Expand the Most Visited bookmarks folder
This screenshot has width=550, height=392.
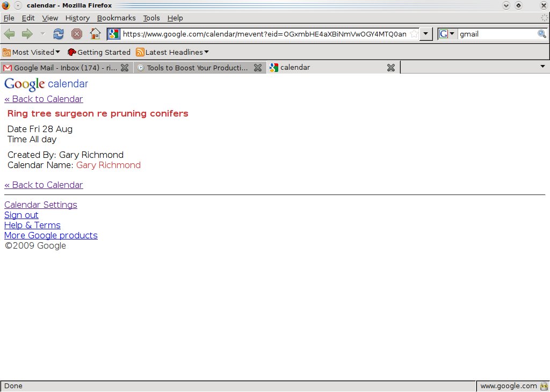click(x=31, y=52)
